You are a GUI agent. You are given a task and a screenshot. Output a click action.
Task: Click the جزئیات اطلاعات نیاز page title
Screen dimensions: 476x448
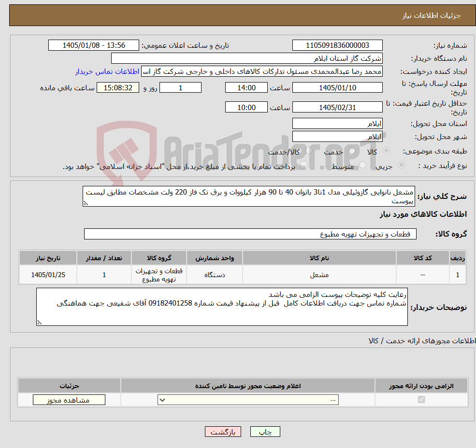pyautogui.click(x=432, y=15)
